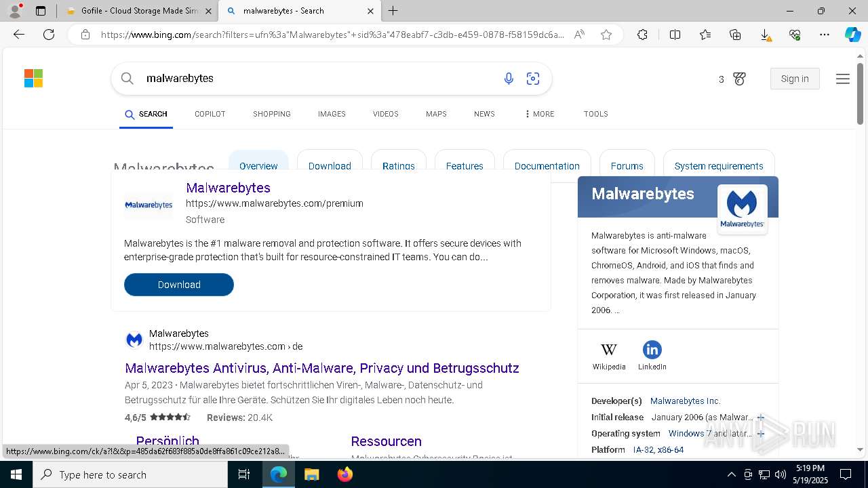The image size is (868, 488).
Task: Launch Firefox from the taskbar
Action: 344,474
